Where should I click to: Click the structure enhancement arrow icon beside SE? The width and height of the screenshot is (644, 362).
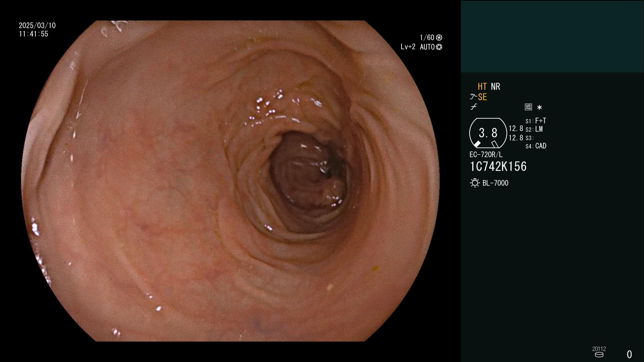click(x=473, y=97)
